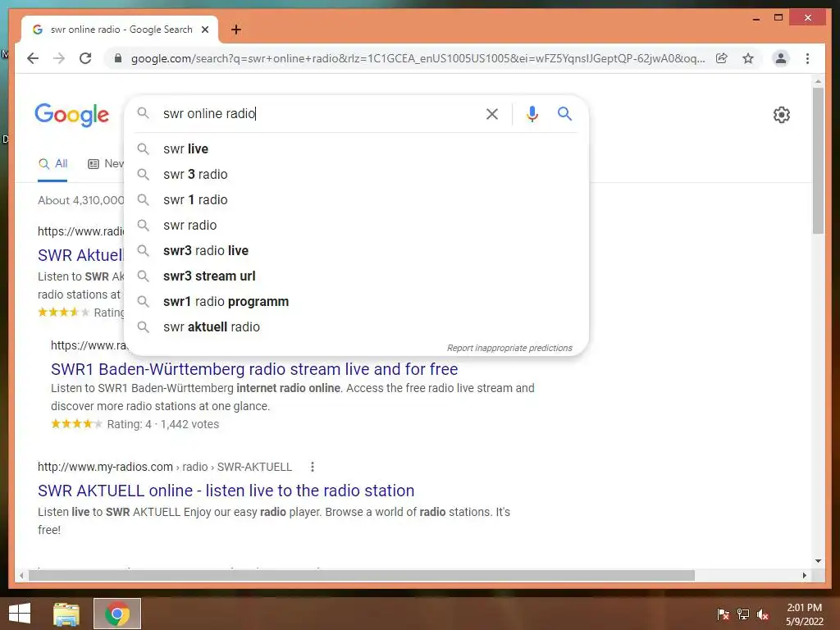The width and height of the screenshot is (840, 630).
Task: Click the browser forward arrow
Action: point(59,58)
